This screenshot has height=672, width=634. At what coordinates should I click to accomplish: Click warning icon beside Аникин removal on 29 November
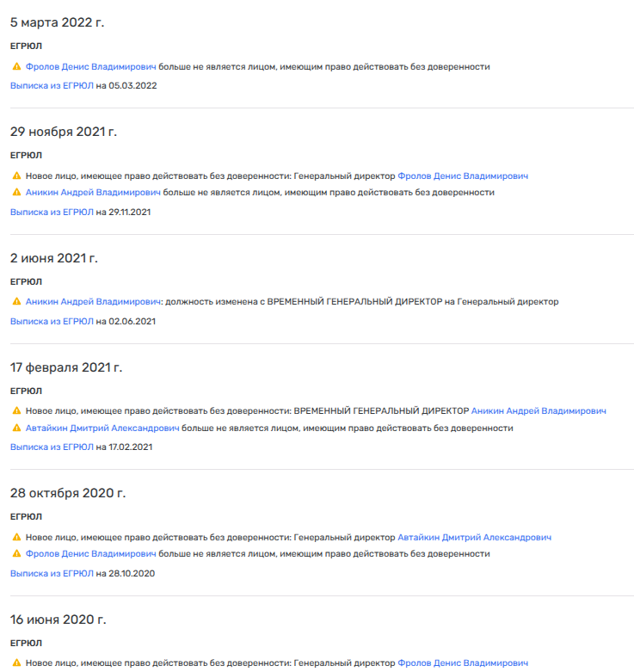pos(16,193)
